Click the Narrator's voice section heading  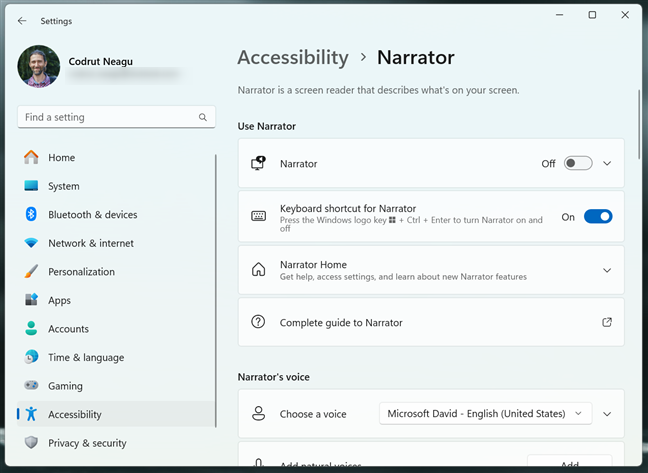coord(273,377)
